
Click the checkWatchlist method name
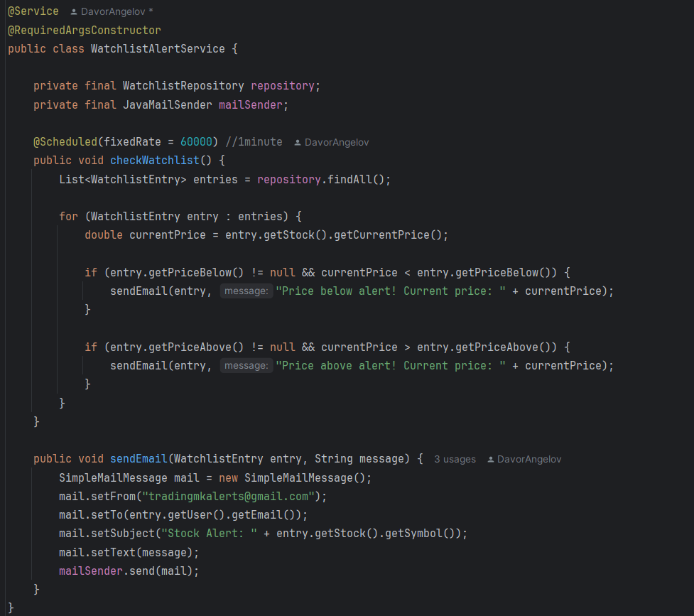154,161
